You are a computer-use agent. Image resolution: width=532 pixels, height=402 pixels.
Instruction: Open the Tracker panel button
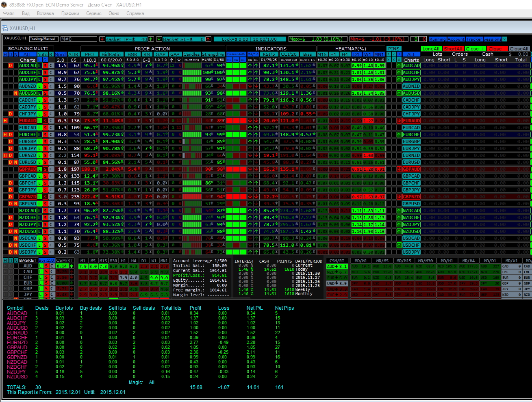474,39
